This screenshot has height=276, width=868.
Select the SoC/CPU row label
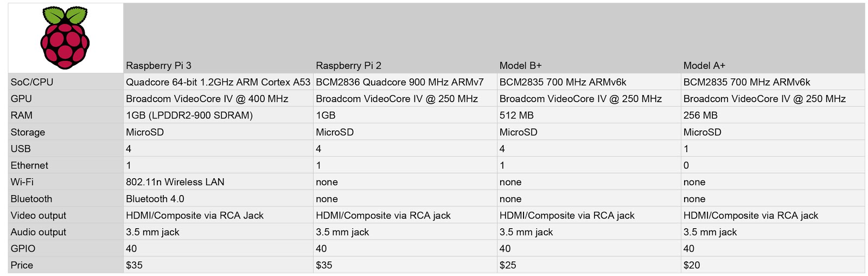pos(32,82)
